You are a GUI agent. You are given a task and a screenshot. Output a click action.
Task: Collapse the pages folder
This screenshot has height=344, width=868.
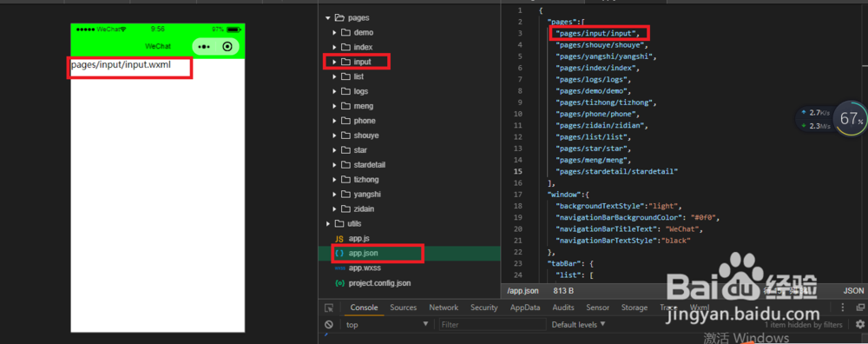pyautogui.click(x=328, y=18)
